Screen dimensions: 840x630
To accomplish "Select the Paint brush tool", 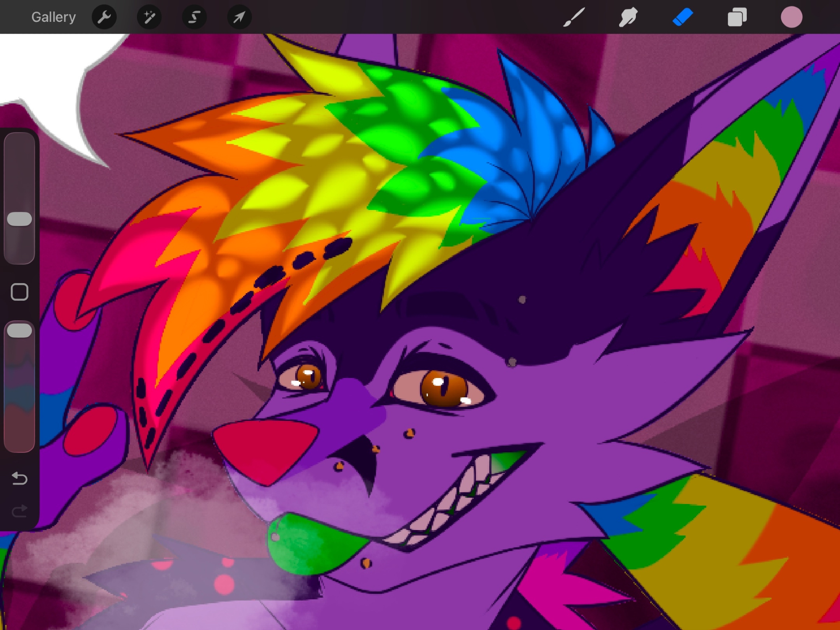I will point(574,17).
